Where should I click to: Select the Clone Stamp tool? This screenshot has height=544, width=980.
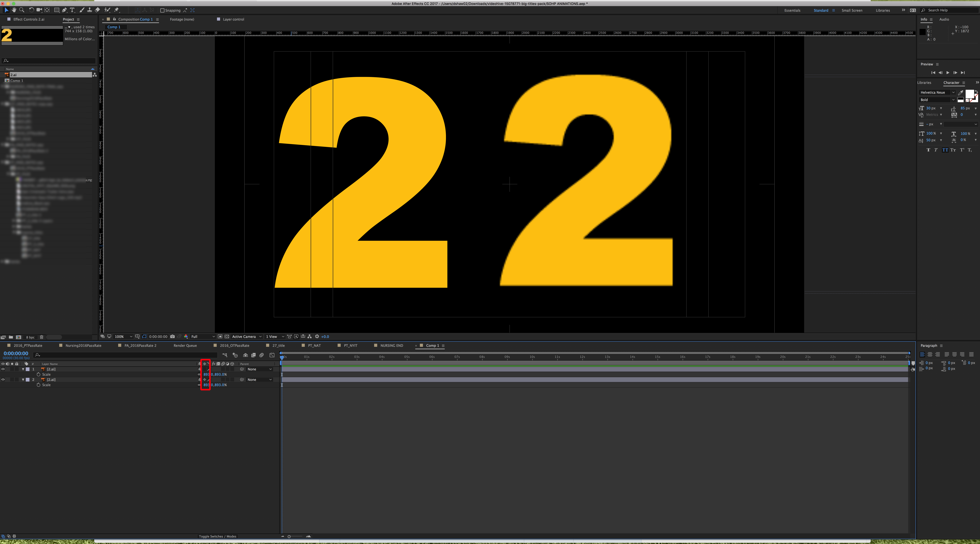[89, 10]
